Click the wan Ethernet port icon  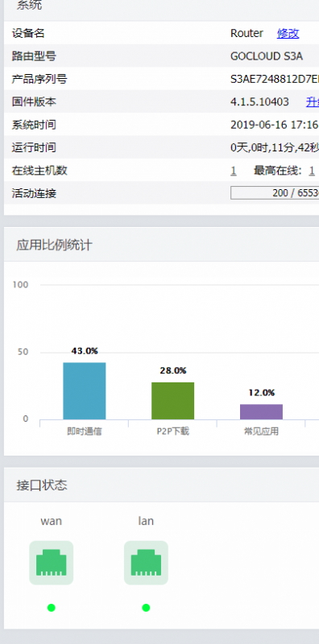[x=51, y=563]
